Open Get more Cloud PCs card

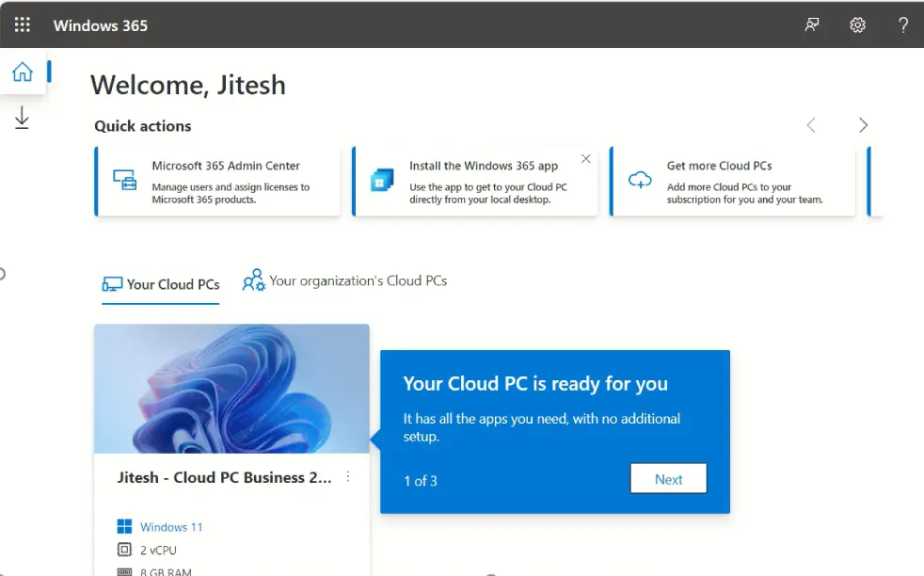(732, 182)
